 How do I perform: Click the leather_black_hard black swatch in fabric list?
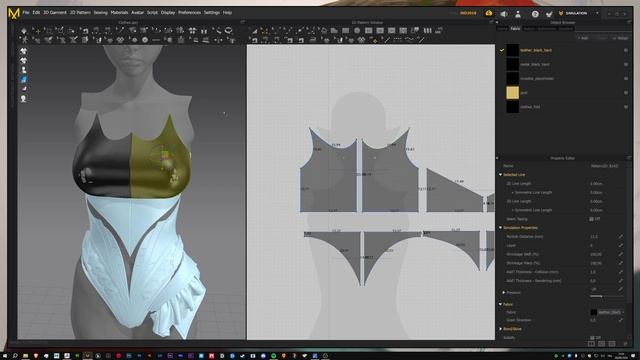click(513, 50)
